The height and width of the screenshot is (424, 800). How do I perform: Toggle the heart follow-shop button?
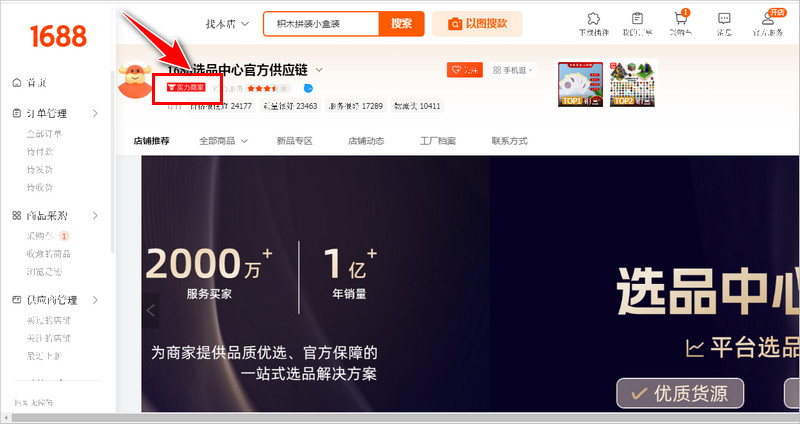(465, 70)
